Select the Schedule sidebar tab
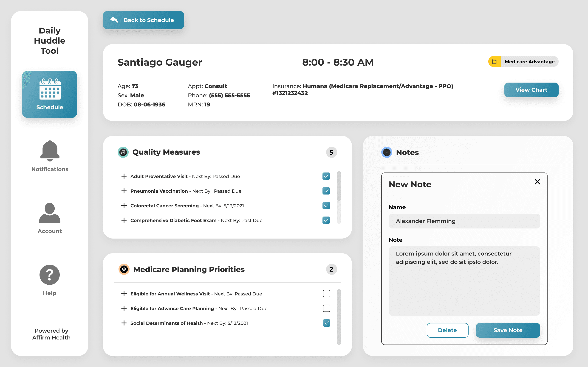The image size is (588, 367). point(50,94)
